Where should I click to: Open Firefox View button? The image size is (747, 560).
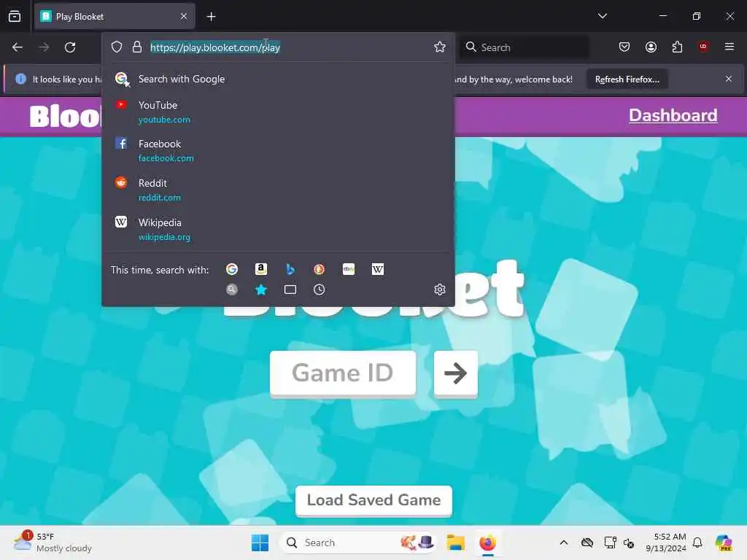(15, 16)
